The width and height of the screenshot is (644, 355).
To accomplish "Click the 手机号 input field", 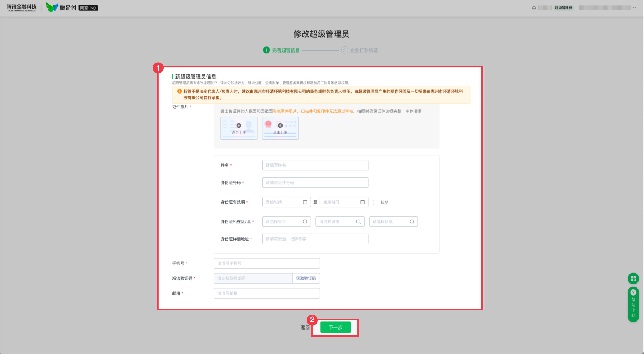I will click(x=266, y=263).
